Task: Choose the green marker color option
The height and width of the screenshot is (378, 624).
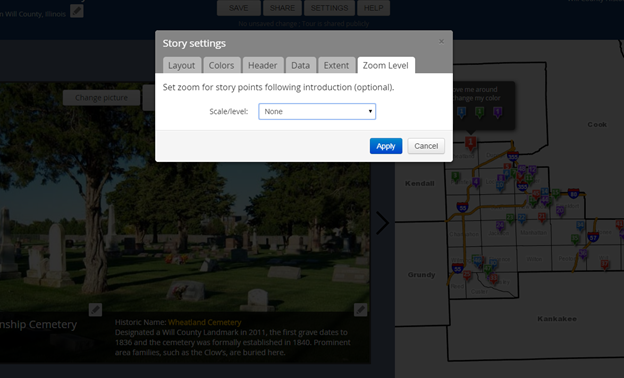Action: point(480,112)
